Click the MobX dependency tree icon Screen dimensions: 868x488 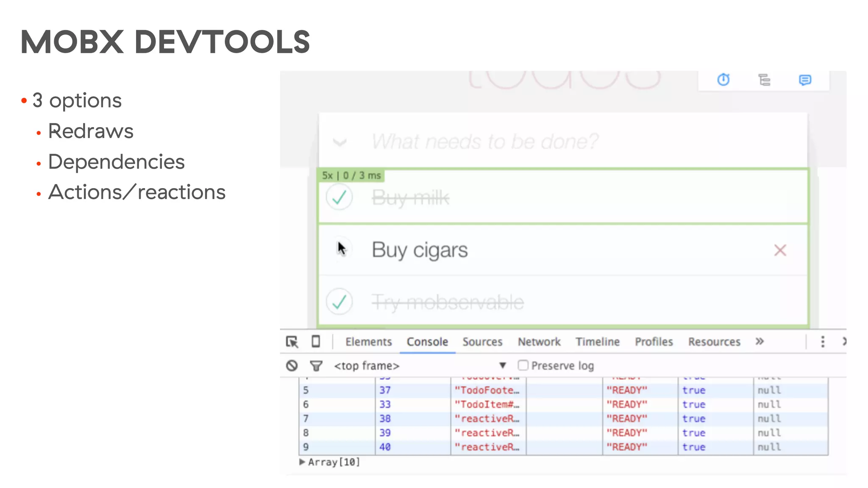pyautogui.click(x=764, y=80)
